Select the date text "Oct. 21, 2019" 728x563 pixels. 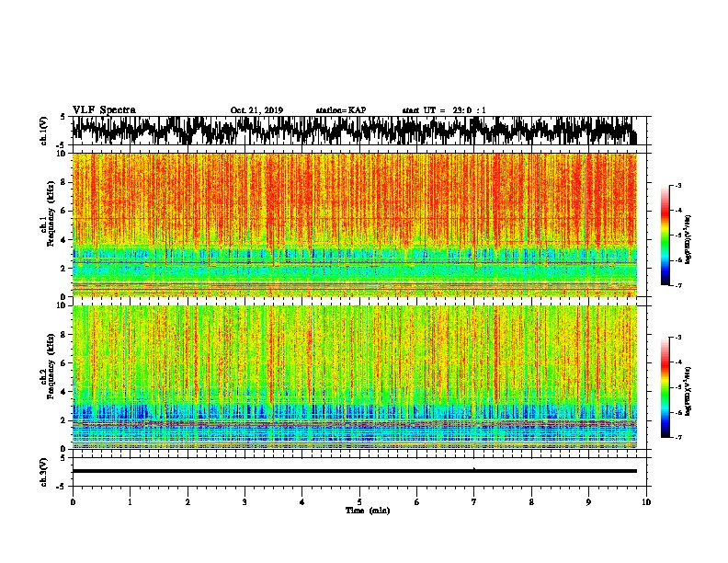[x=256, y=110]
